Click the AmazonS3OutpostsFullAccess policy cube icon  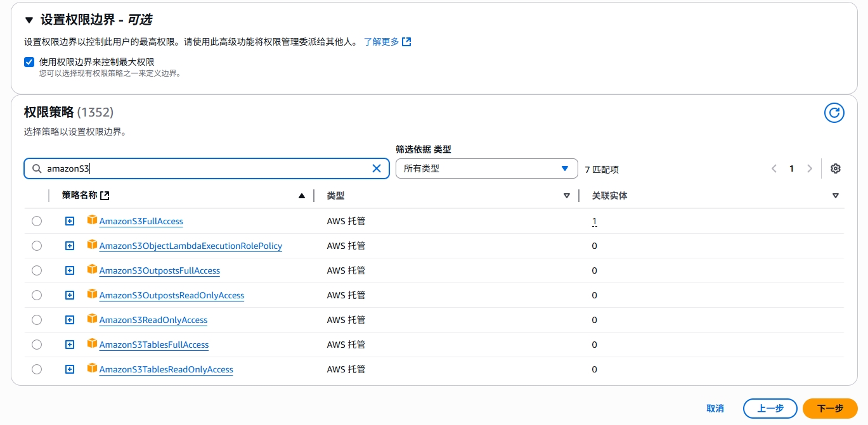(x=93, y=270)
